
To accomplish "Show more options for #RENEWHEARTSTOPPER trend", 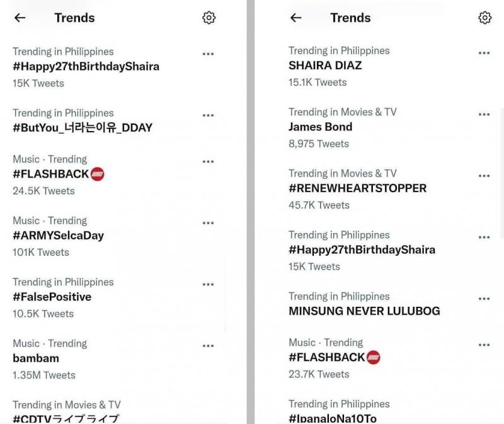I will coord(484,176).
